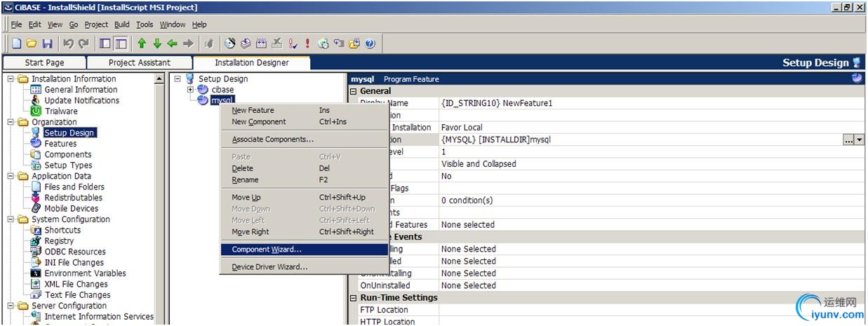Save the project using the floppy disk icon
The width and height of the screenshot is (868, 326).
point(47,43)
